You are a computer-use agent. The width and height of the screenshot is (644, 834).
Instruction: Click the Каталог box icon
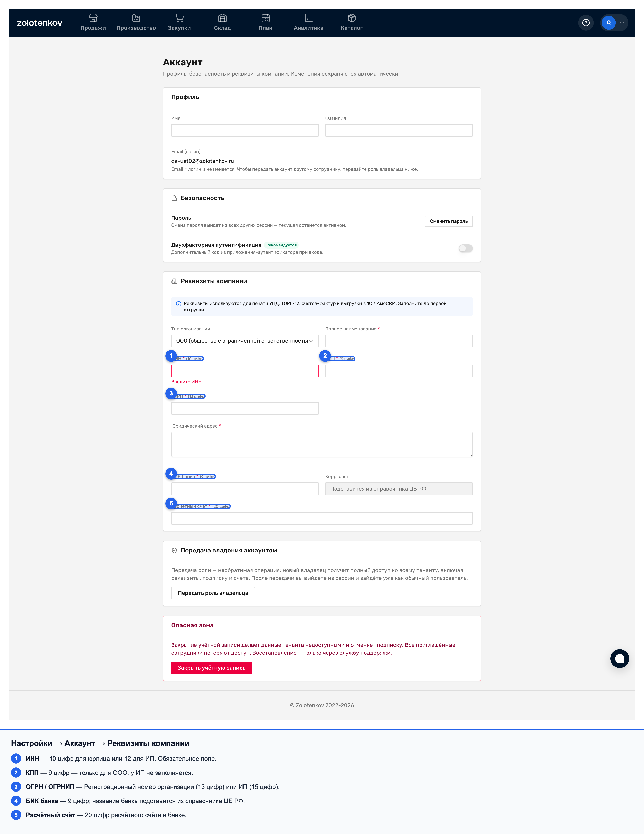coord(352,18)
